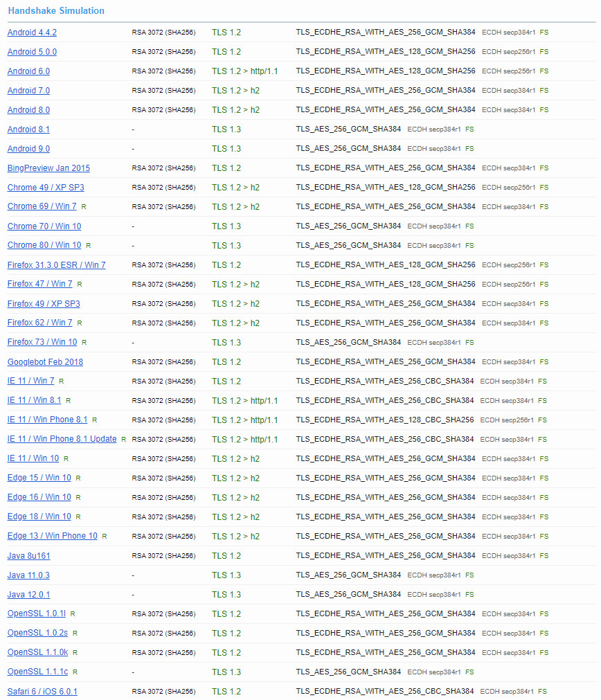This screenshot has height=700, width=601.
Task: Open the Firefox 62 / Win 7 link
Action: tap(39, 323)
